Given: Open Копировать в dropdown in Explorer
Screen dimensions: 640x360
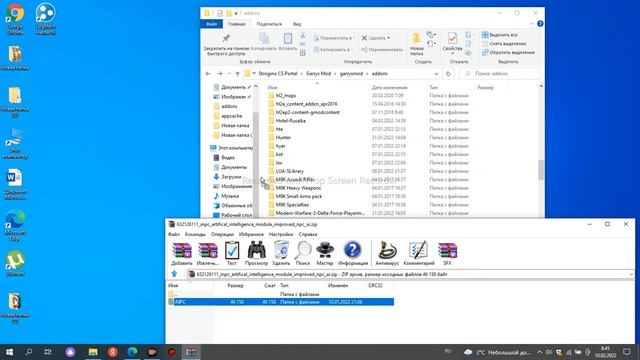Looking at the screenshot, I should [x=333, y=49].
